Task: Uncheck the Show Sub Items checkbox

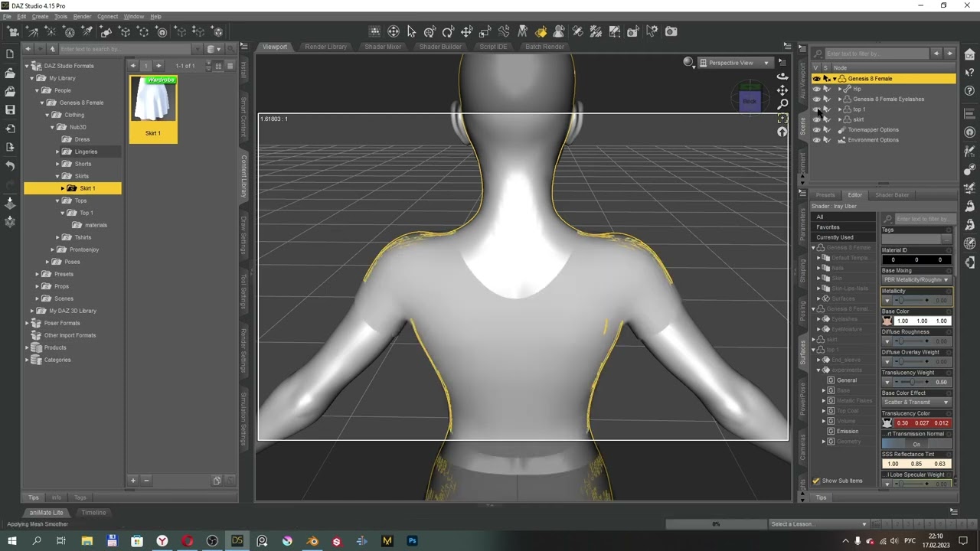Action: pos(816,481)
